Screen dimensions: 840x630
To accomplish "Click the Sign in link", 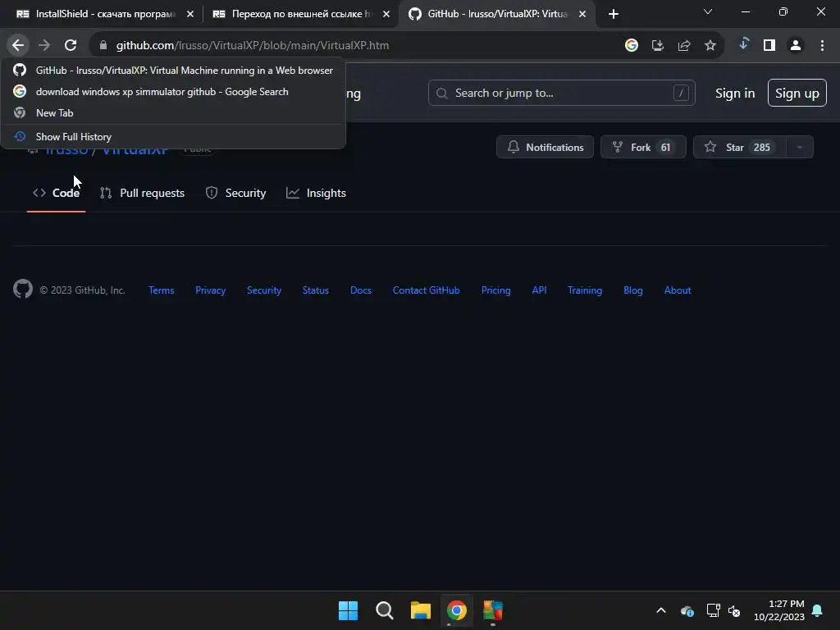I will pyautogui.click(x=735, y=94).
